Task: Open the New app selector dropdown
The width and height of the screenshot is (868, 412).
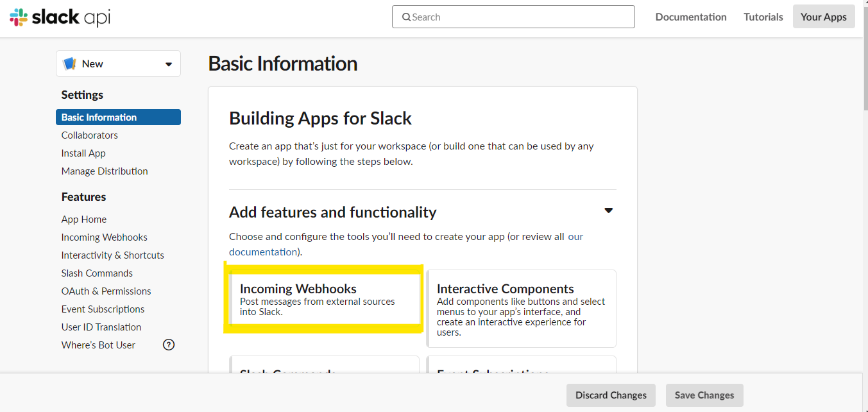Action: (x=169, y=64)
